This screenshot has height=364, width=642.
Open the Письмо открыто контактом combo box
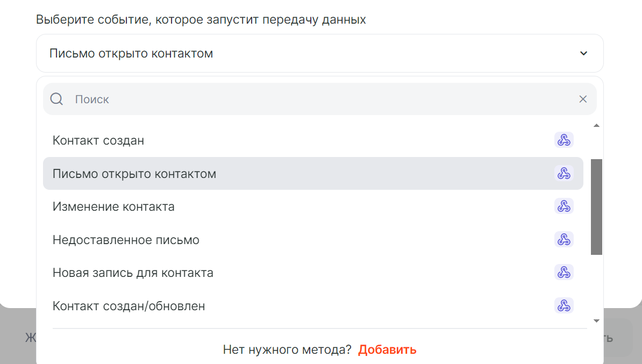click(320, 53)
